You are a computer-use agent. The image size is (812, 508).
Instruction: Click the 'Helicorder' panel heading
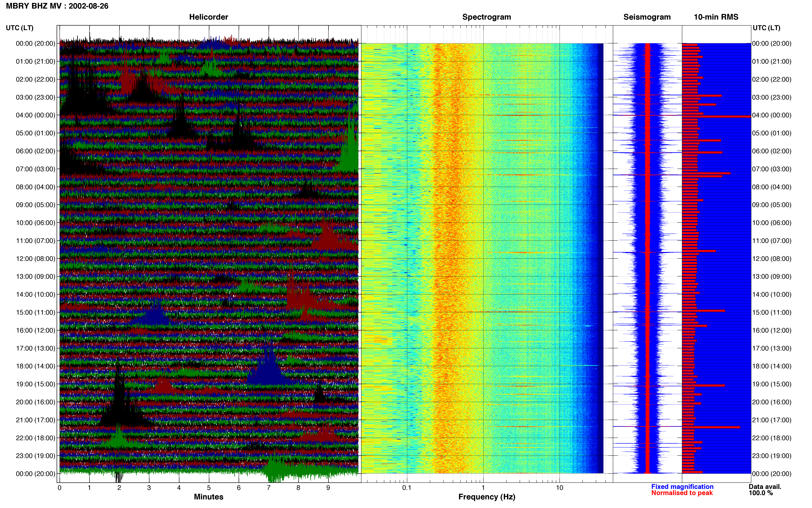(x=209, y=17)
